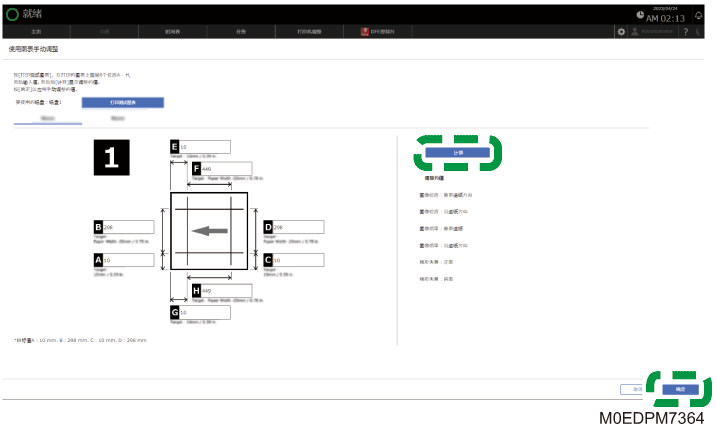Click the input field labeled E

tap(205, 147)
